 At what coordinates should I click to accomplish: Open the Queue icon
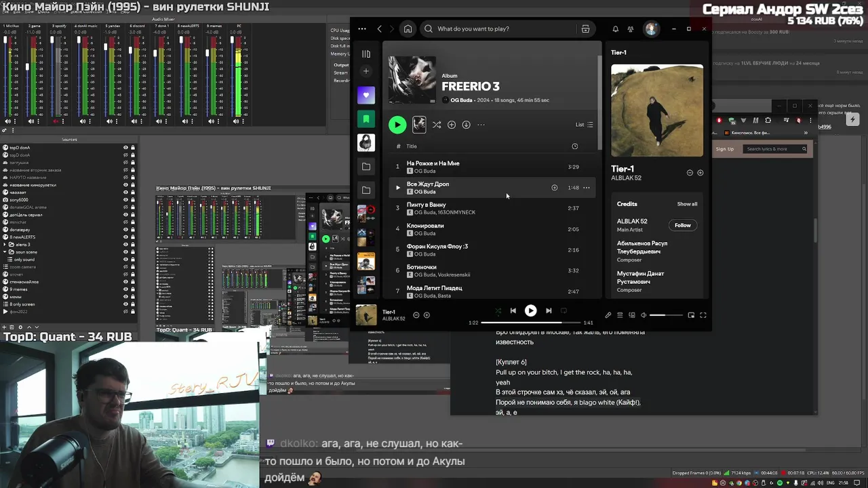(x=620, y=315)
